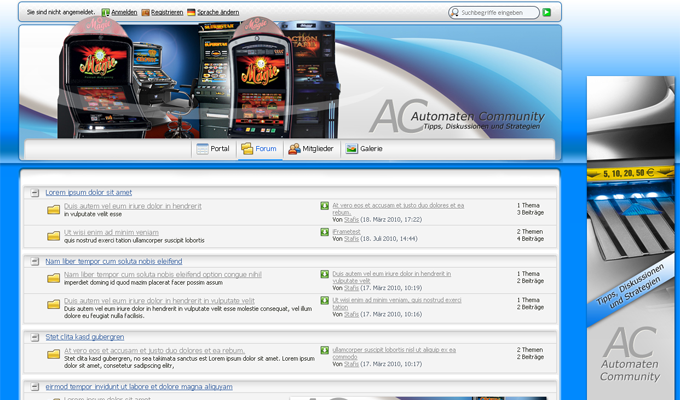
Task: Click green arrow beside 'Duis autem vel eum iriure dolor in hendrerit in vulputate velit' last post
Action: point(324,274)
